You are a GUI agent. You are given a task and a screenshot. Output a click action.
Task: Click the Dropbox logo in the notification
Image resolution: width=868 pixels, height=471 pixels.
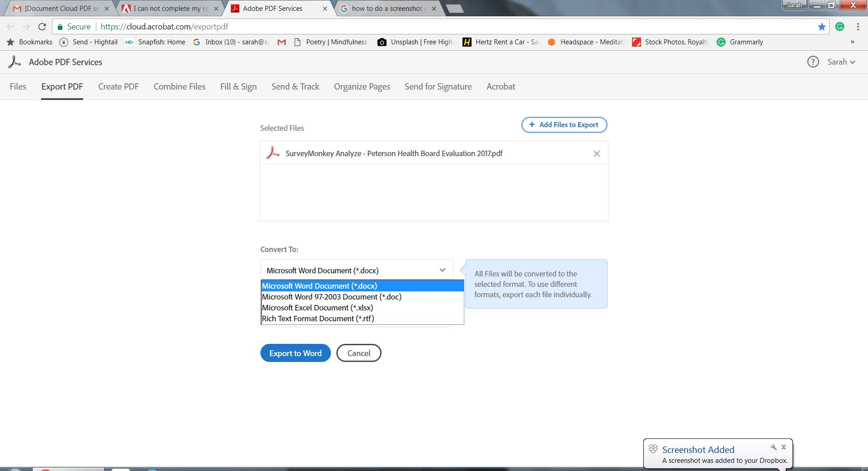tap(653, 449)
